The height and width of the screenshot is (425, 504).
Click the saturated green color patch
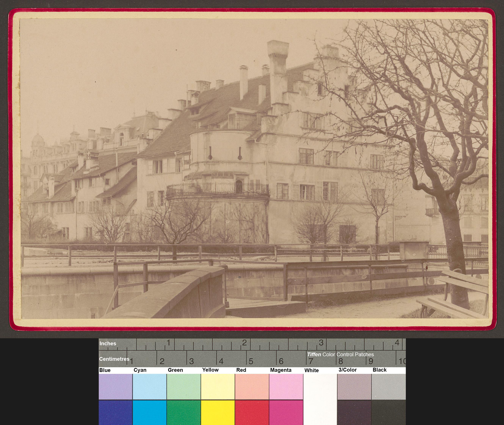point(184,412)
